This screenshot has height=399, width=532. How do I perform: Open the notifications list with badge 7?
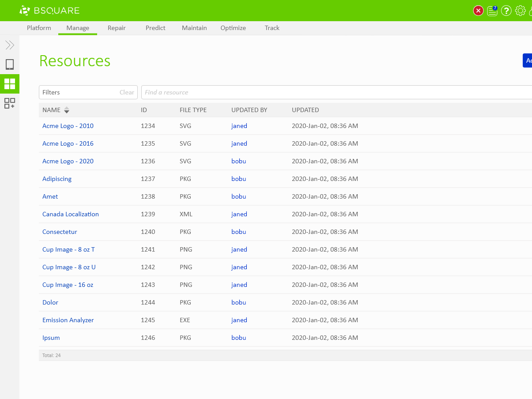click(492, 11)
